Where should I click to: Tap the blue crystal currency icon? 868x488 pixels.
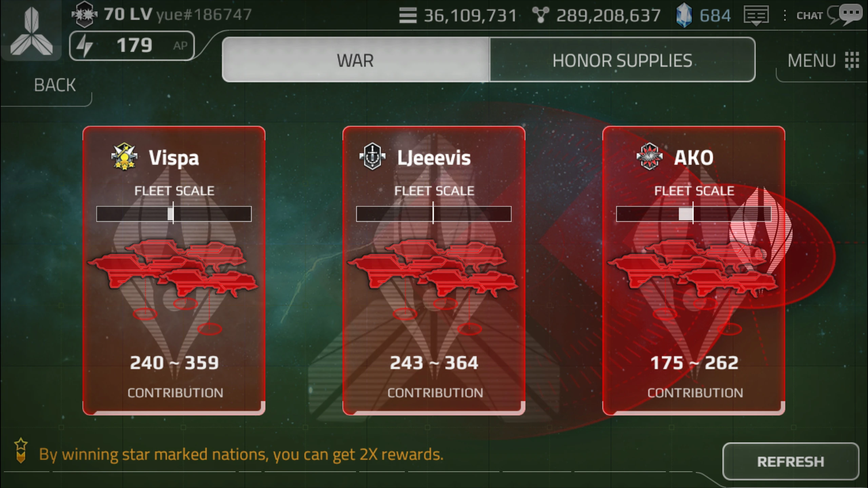(x=684, y=15)
